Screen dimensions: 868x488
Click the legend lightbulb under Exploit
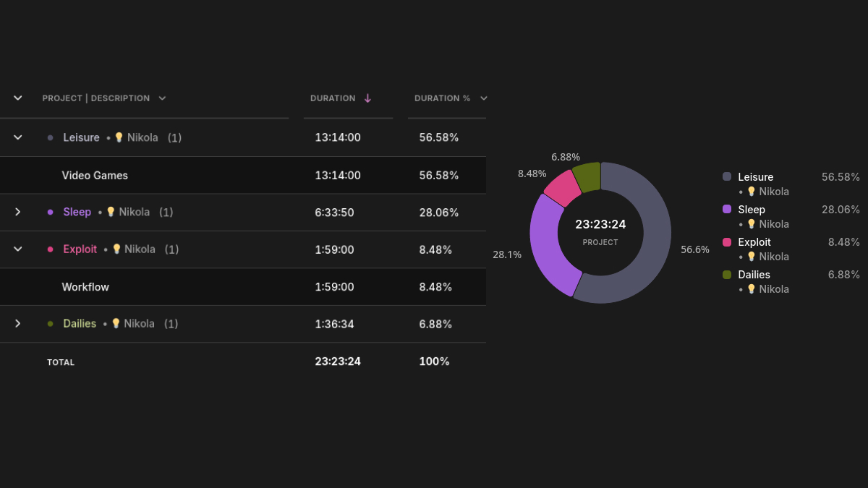click(x=752, y=257)
